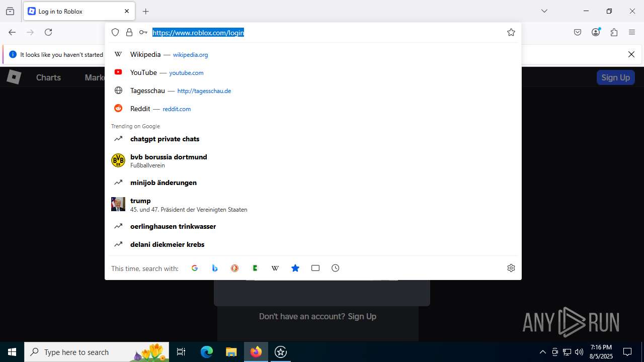644x362 pixels.
Task: Search this time with Ecosia
Action: click(x=255, y=268)
